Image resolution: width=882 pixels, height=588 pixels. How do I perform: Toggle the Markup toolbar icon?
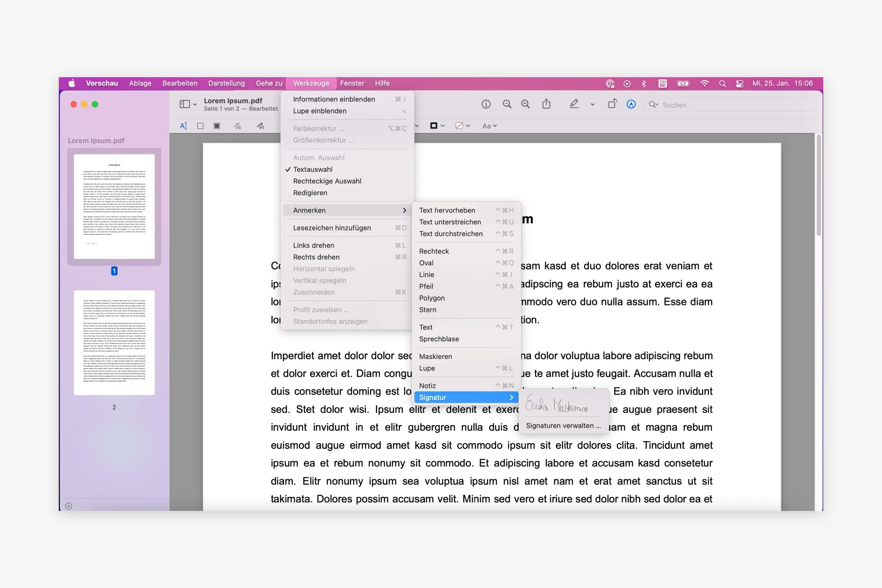tap(631, 104)
